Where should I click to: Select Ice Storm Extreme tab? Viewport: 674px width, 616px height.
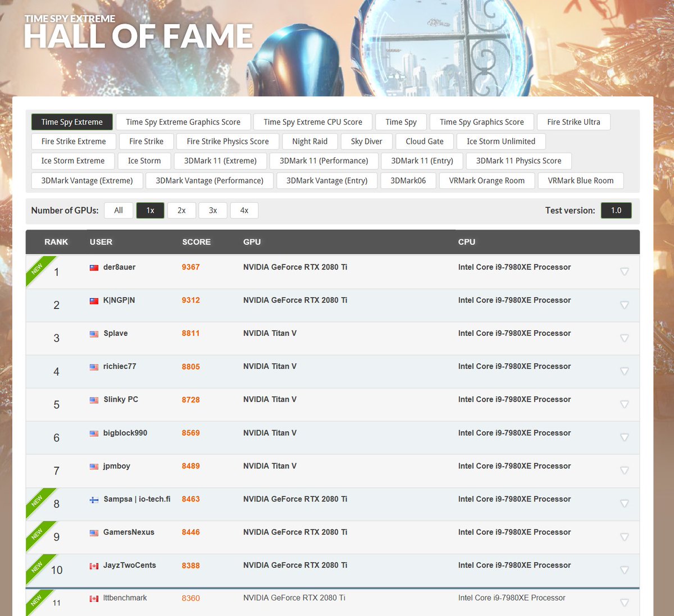[x=73, y=161]
